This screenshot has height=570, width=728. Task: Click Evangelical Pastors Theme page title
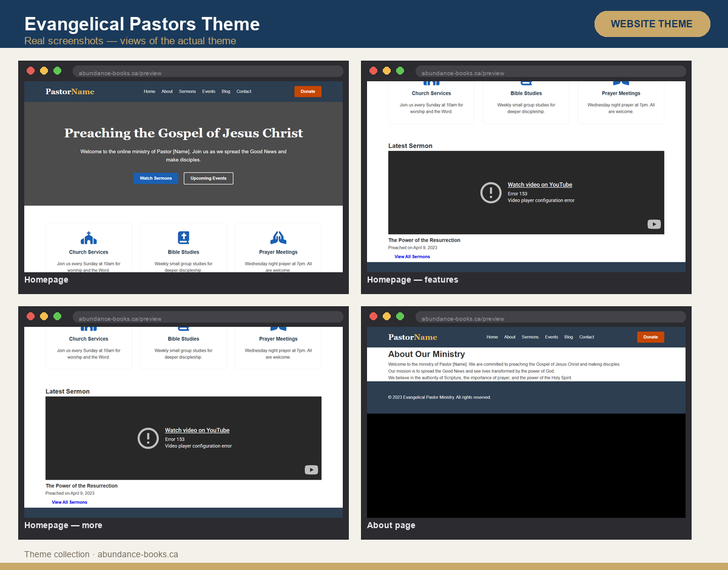tap(142, 24)
